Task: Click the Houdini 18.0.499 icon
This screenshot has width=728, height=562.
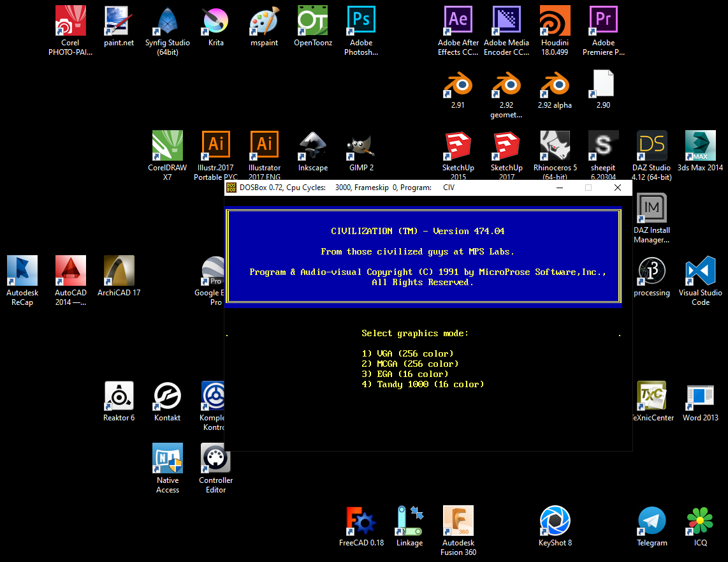Action: pos(555,21)
